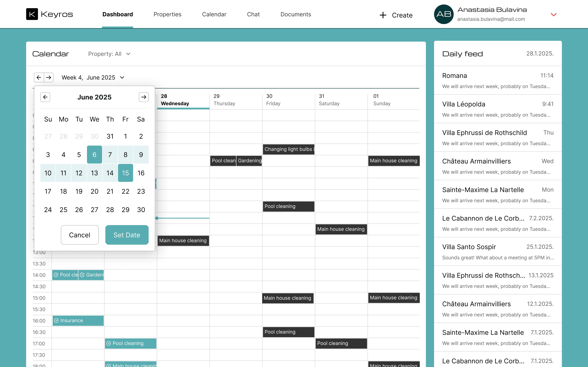Open the Documents tab
Image resolution: width=588 pixels, height=367 pixels.
coord(295,14)
